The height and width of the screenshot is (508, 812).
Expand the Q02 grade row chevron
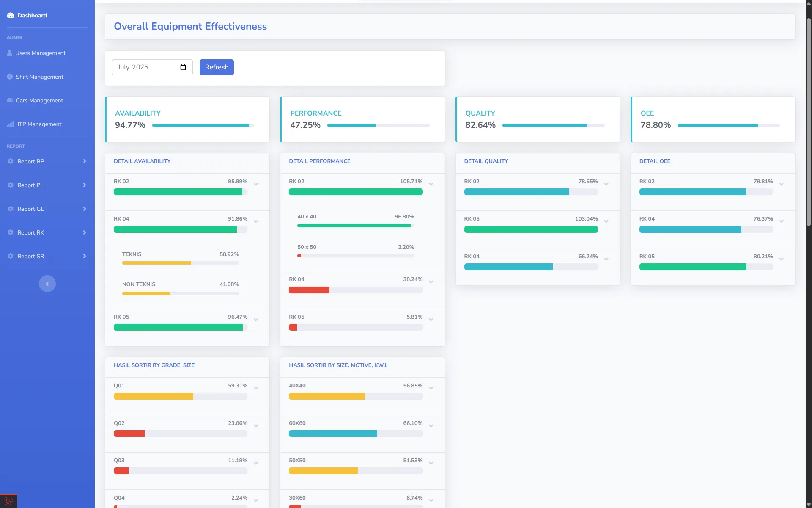[x=256, y=426]
